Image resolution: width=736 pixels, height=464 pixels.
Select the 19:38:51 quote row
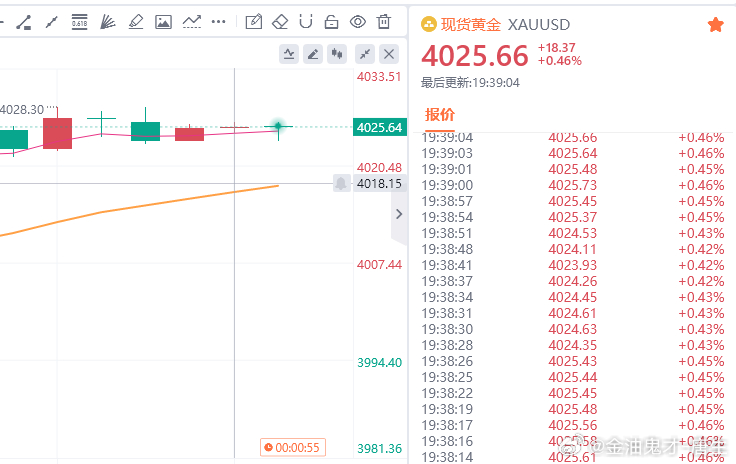(x=573, y=233)
